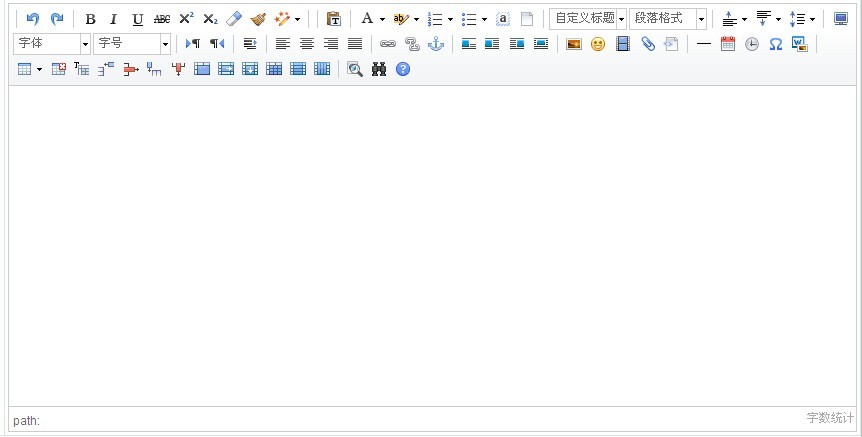This screenshot has height=437, width=862.
Task: Click the path: status label
Action: coord(26,421)
